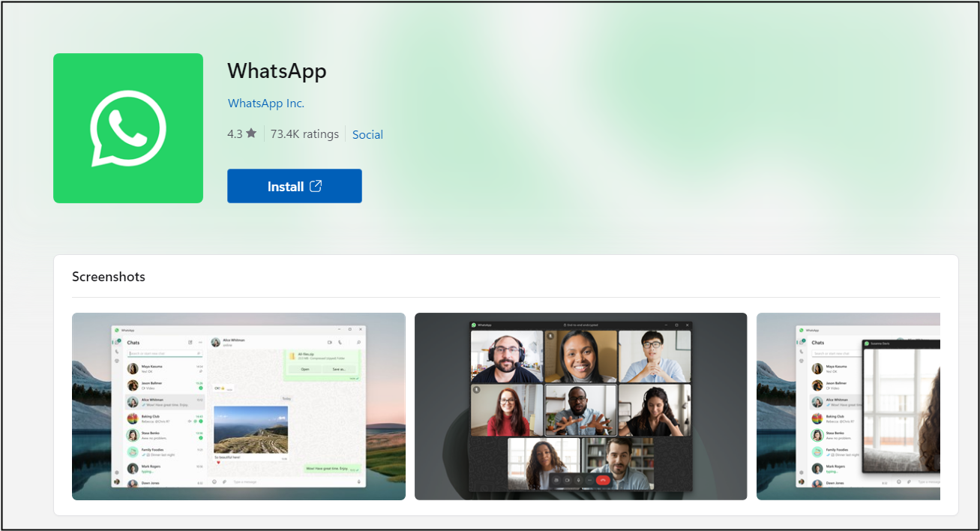Image resolution: width=980 pixels, height=531 pixels.
Task: Open the WhatsApp Inc. publisher link
Action: pyautogui.click(x=266, y=103)
